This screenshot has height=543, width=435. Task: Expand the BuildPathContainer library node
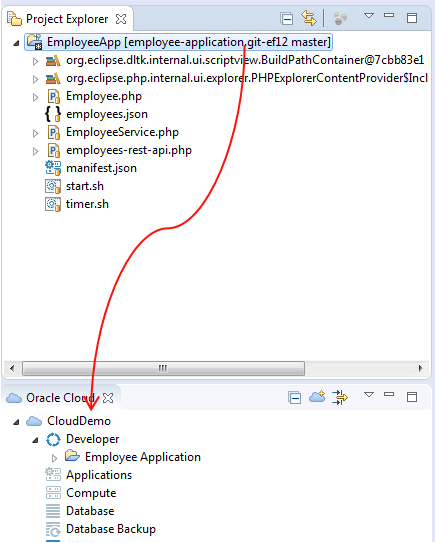(x=35, y=61)
